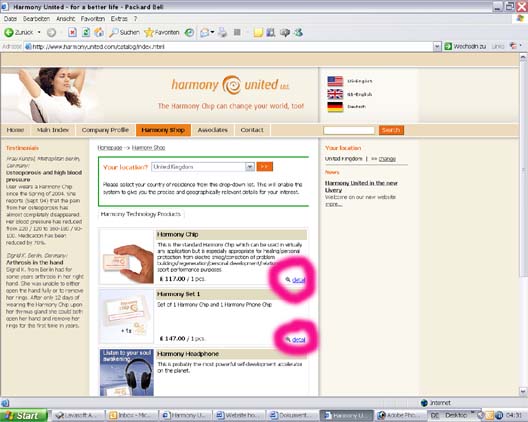Click the speech-bubble toolbar icon

point(285,32)
